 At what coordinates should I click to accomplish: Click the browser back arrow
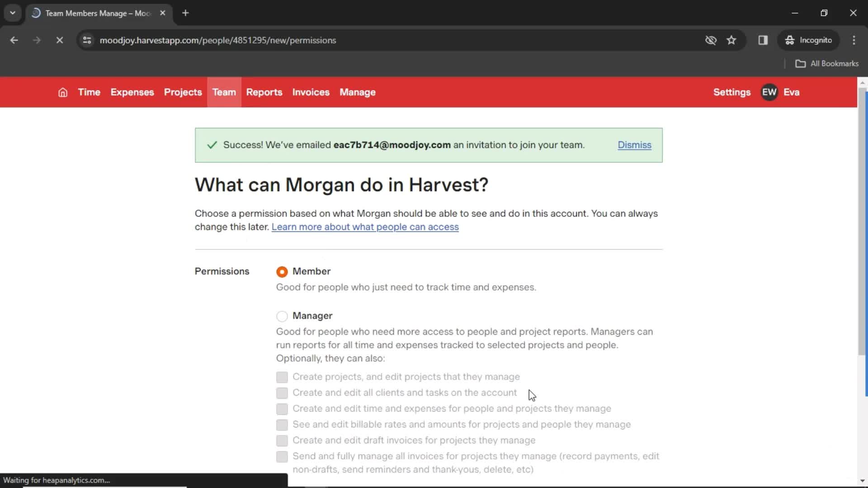click(14, 40)
